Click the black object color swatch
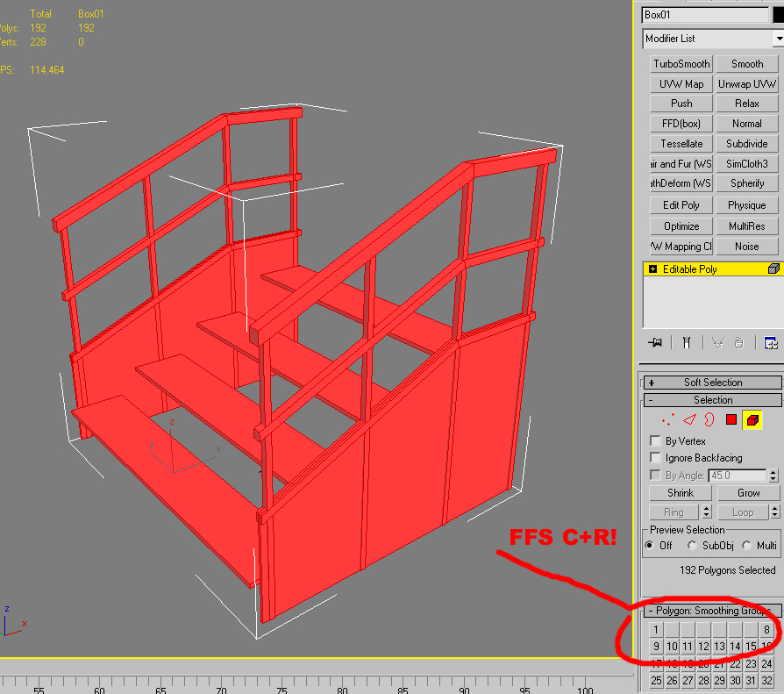 (x=778, y=15)
